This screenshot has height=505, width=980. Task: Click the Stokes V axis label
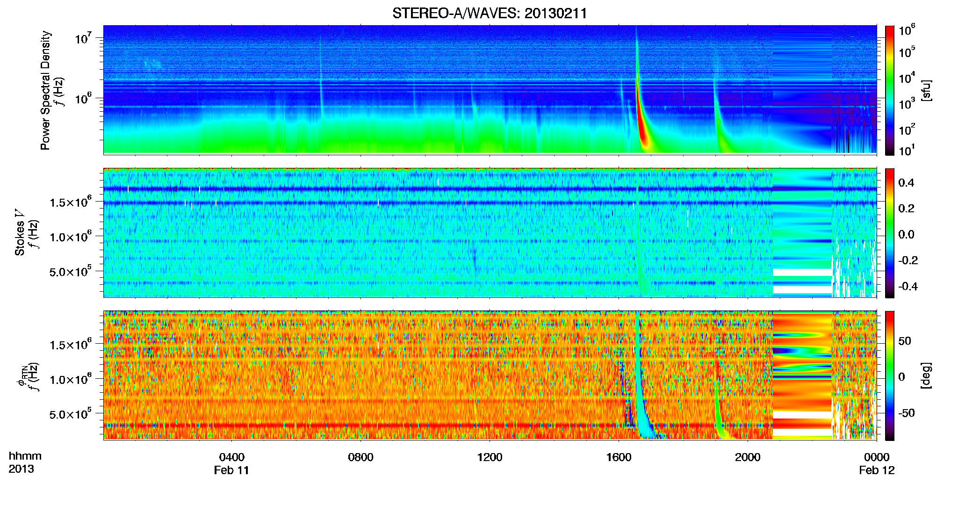[x=20, y=232]
